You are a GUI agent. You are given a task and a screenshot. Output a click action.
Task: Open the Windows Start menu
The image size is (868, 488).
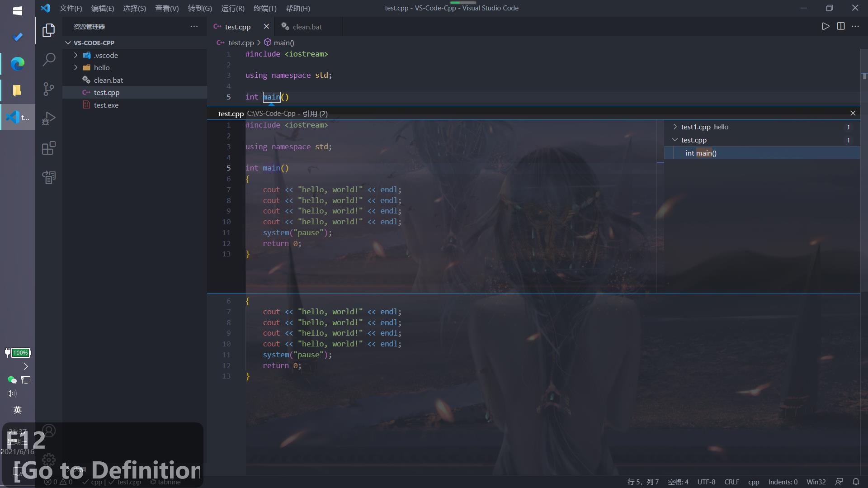click(x=18, y=11)
